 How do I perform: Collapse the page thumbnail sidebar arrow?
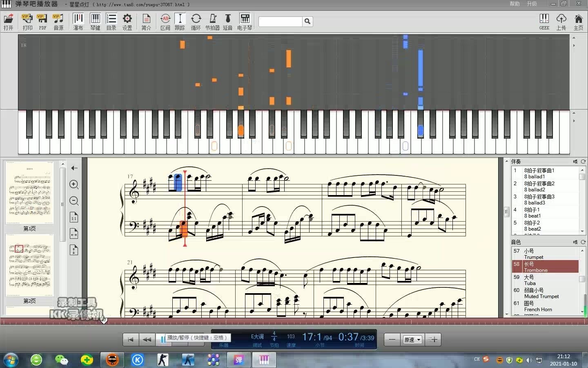pos(74,168)
